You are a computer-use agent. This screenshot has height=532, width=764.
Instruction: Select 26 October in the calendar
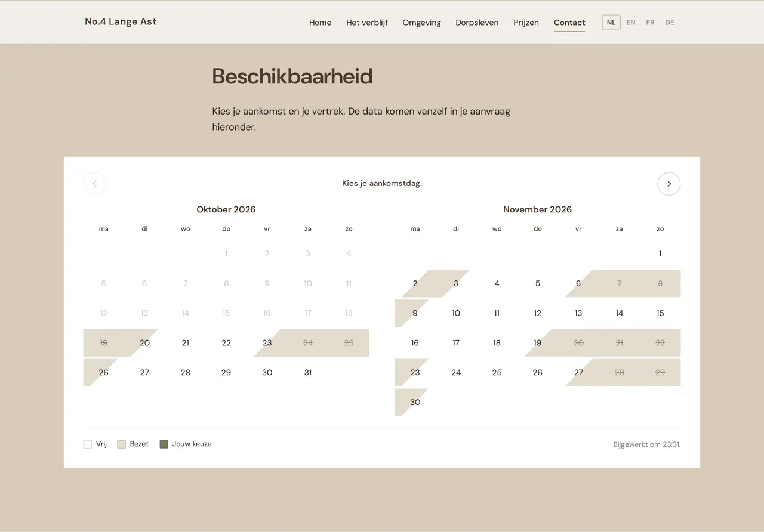[x=104, y=372]
